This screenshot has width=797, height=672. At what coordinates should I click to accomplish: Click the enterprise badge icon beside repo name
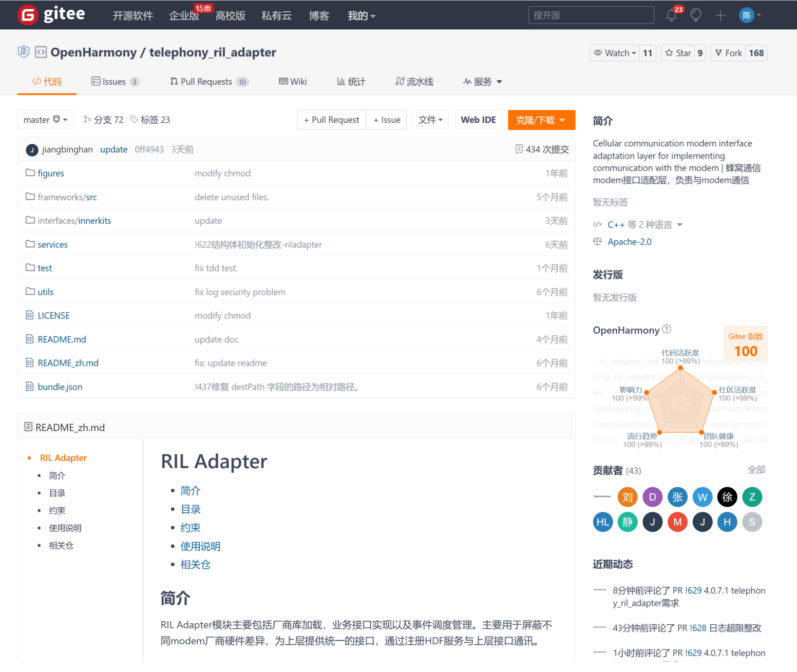point(23,52)
